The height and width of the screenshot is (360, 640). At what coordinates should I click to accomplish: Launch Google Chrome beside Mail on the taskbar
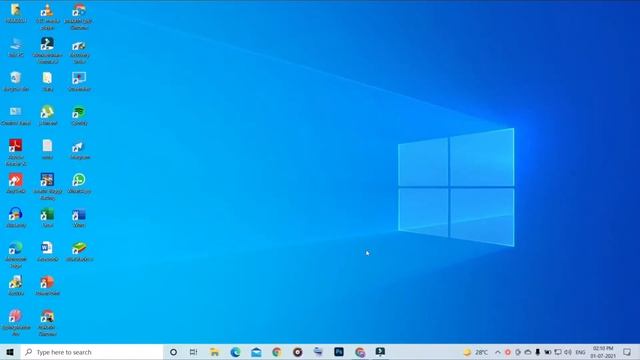coord(277,352)
